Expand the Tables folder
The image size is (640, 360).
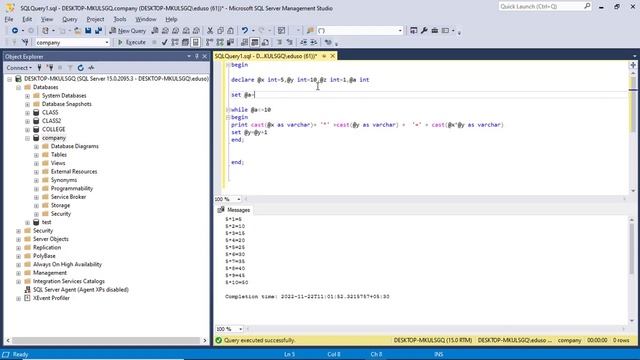point(36,155)
